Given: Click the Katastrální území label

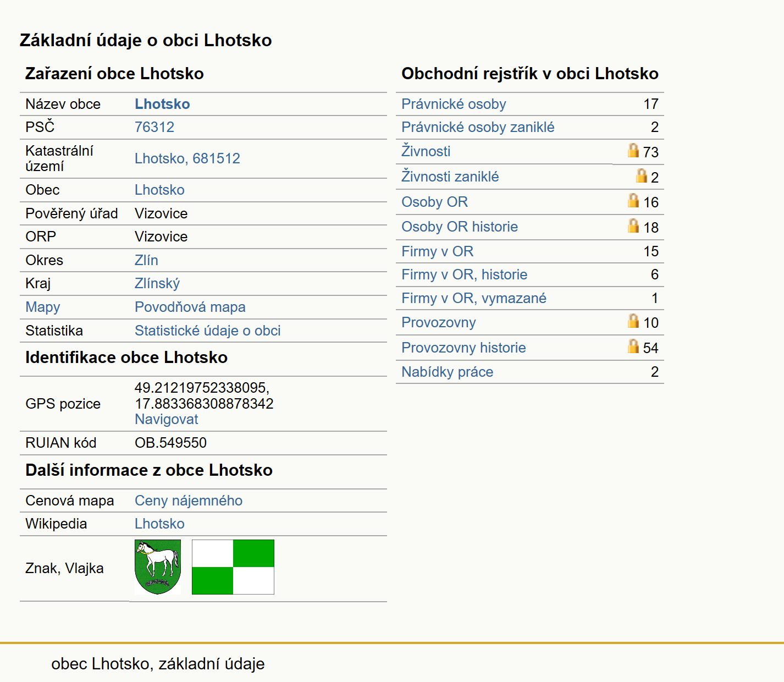Looking at the screenshot, I should (x=59, y=158).
